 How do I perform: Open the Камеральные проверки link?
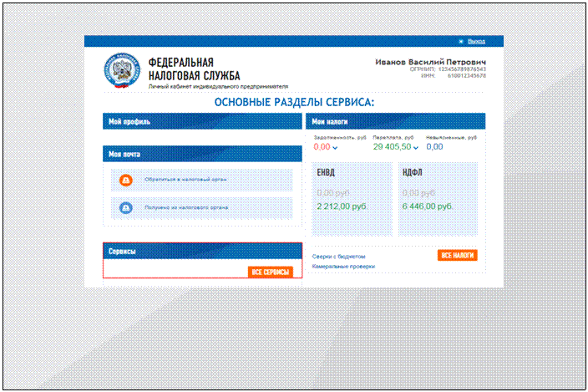pos(343,267)
